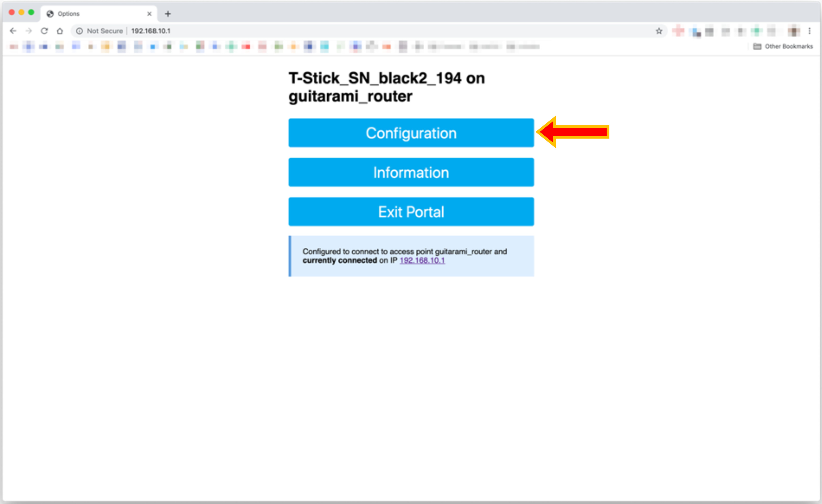Screen dimensions: 822x504
Task: Open the Information page
Action: click(x=411, y=173)
